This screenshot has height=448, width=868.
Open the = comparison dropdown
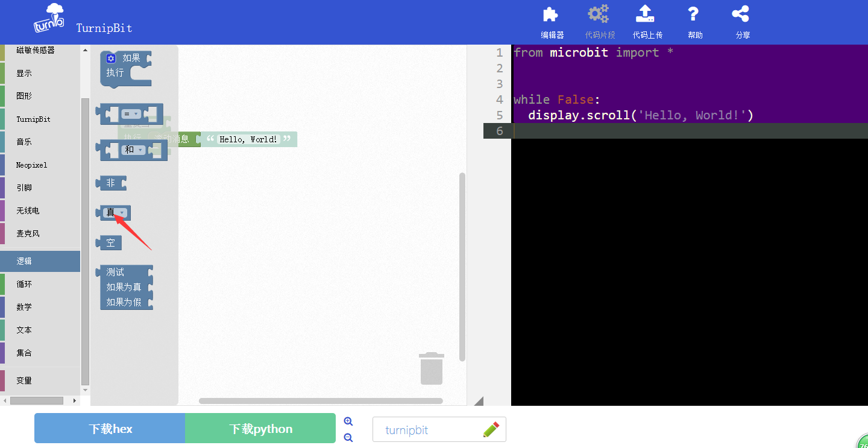131,114
